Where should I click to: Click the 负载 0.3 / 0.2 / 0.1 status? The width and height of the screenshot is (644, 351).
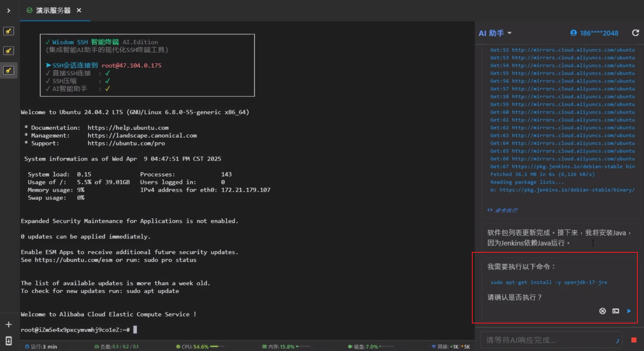[x=117, y=346]
